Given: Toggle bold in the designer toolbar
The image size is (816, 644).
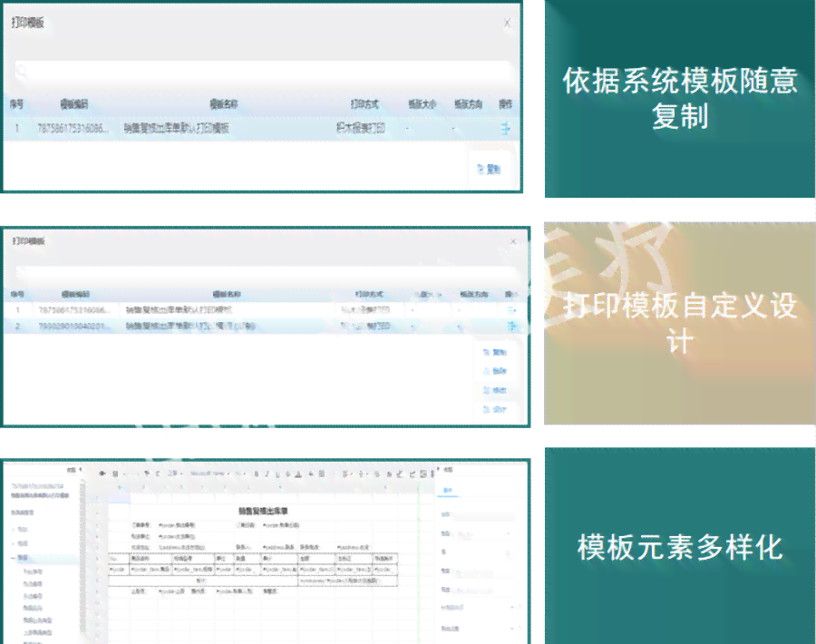Looking at the screenshot, I should pyautogui.click(x=256, y=474).
